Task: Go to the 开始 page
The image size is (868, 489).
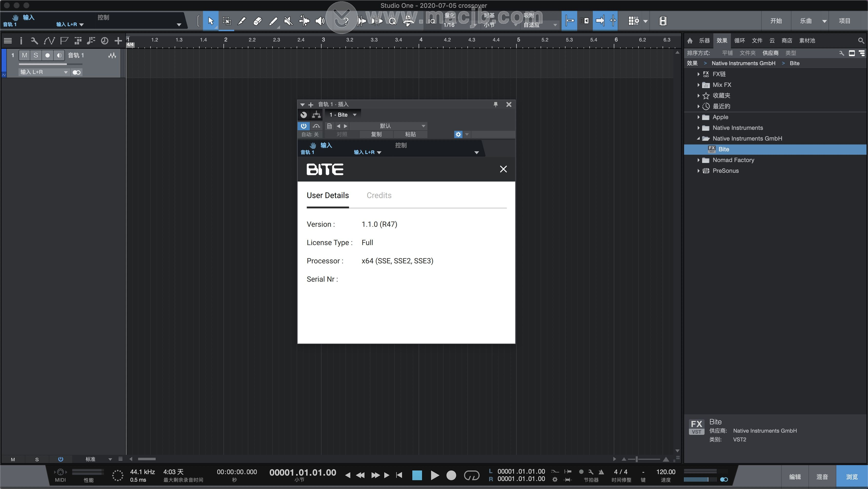Action: [x=776, y=21]
